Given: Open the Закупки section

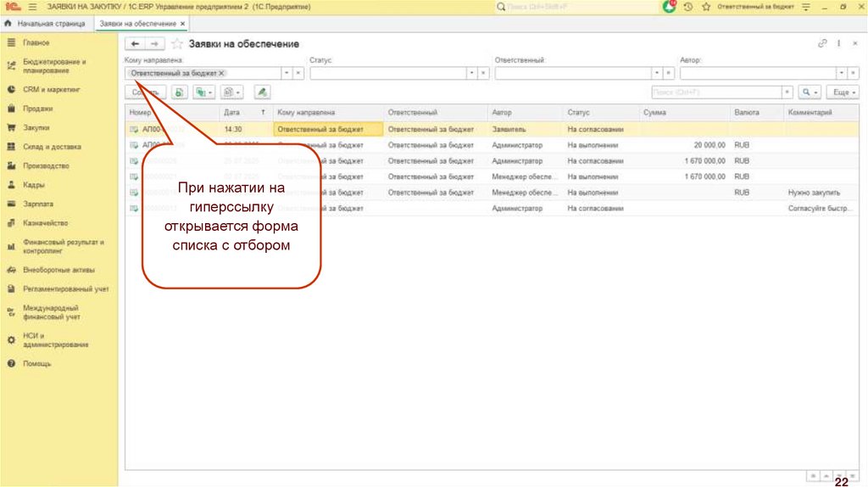Looking at the screenshot, I should pos(36,127).
